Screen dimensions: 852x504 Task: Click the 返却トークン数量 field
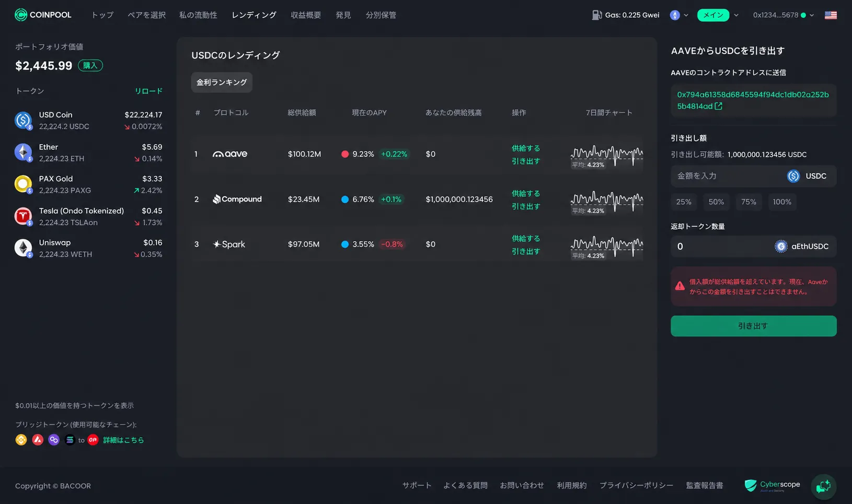click(753, 247)
